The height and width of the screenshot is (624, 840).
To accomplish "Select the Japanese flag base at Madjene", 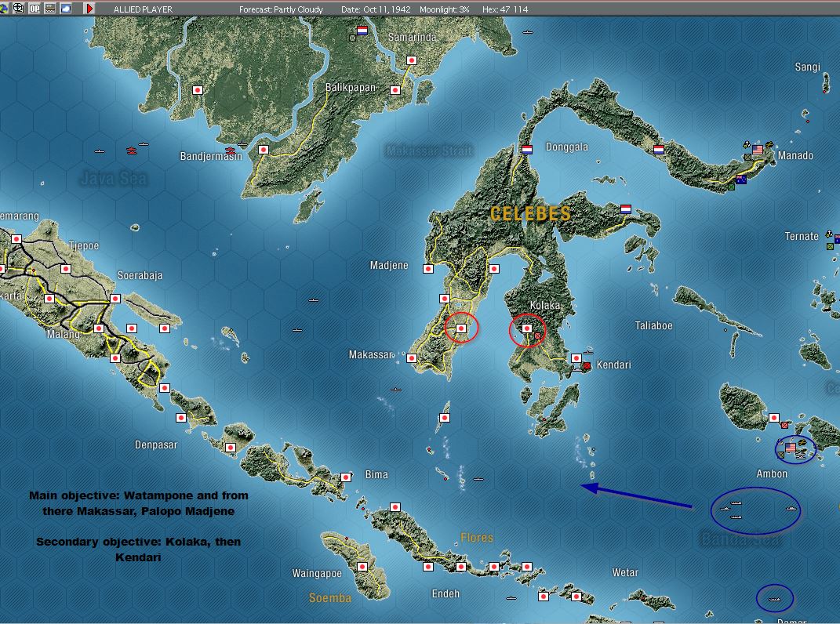I will [x=428, y=268].
